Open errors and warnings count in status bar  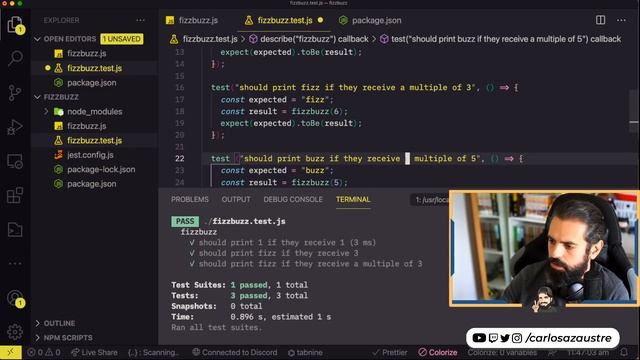(44, 352)
